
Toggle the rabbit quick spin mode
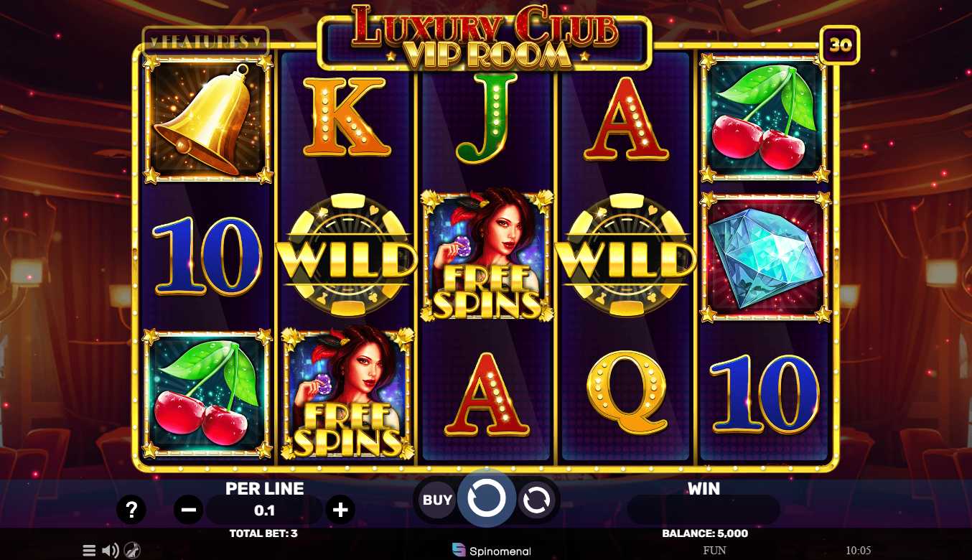point(132,551)
